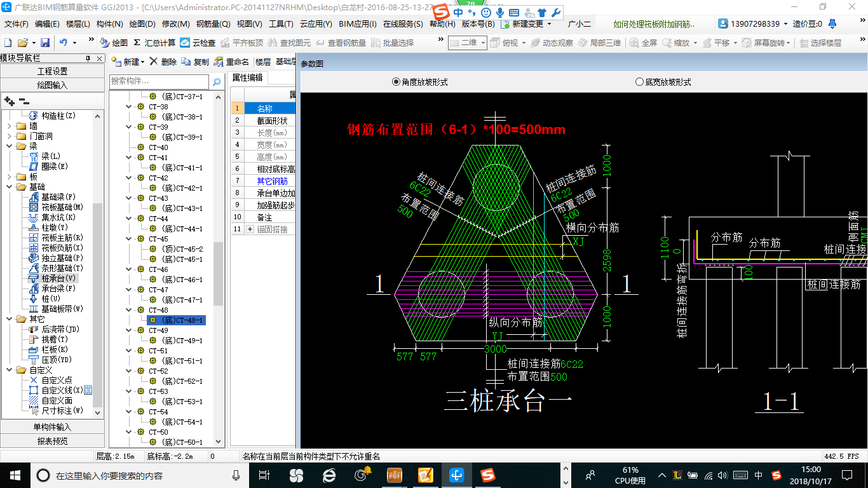Expand the 墙 folder in tree
The width and height of the screenshot is (868, 488).
(9, 126)
